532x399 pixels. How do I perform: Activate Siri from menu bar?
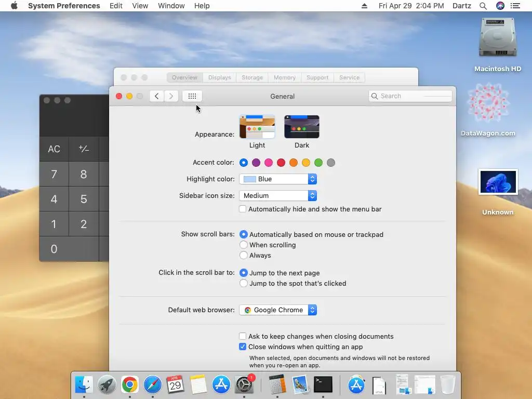pyautogui.click(x=500, y=6)
